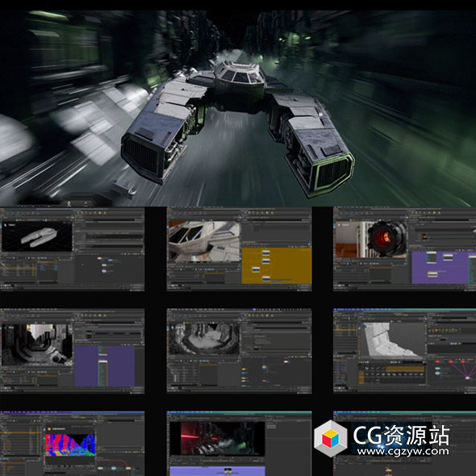Select the red glowing engine viewport
The height and width of the screenshot is (476, 476).
(371, 240)
